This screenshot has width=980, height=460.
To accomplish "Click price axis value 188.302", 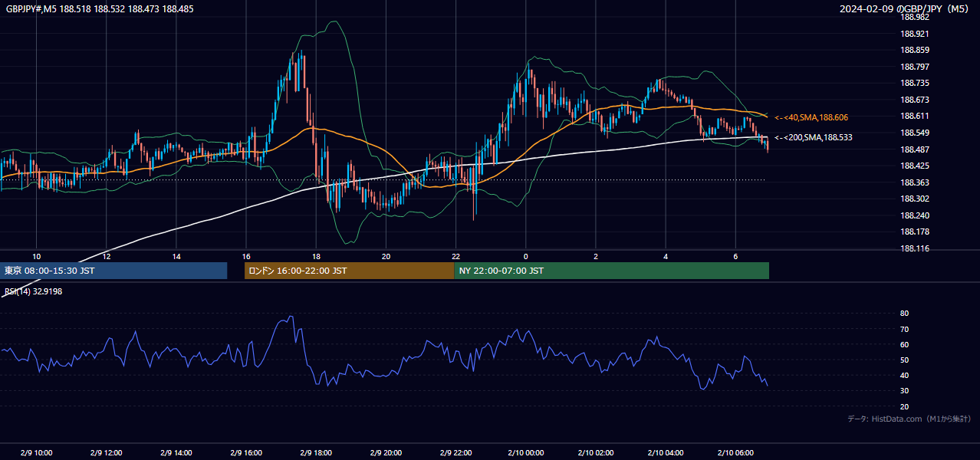I will click(x=914, y=199).
